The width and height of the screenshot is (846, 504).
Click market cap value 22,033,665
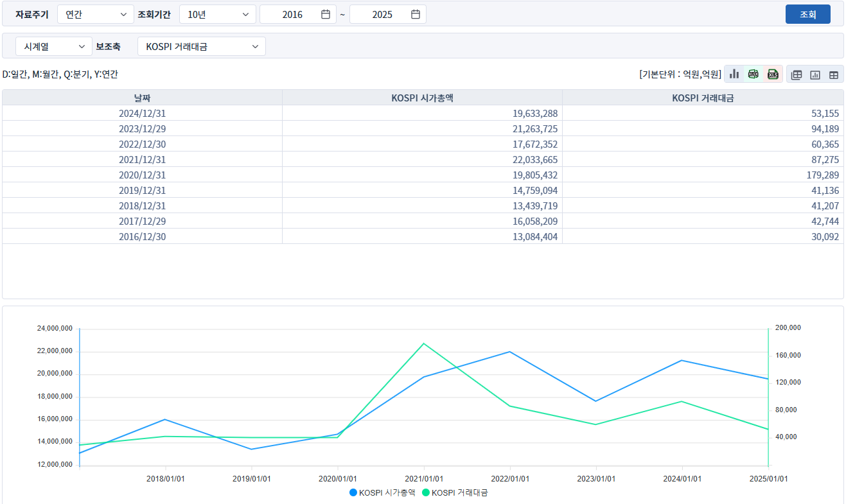click(x=535, y=159)
